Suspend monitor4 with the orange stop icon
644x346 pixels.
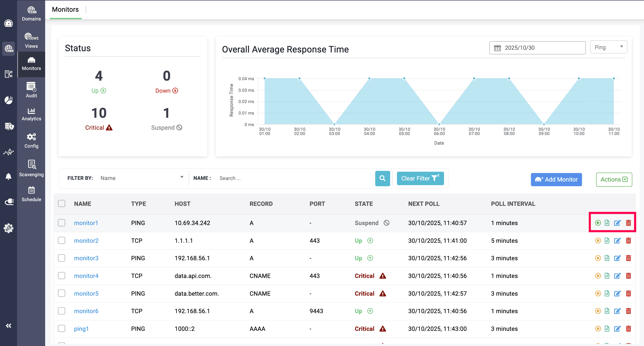[598, 276]
